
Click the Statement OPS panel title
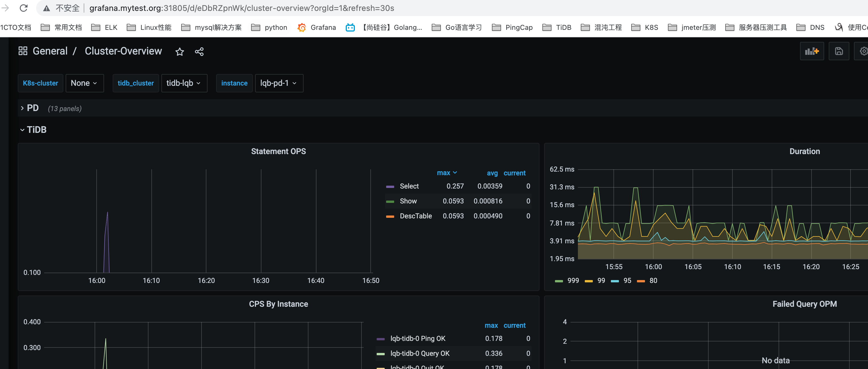(278, 152)
